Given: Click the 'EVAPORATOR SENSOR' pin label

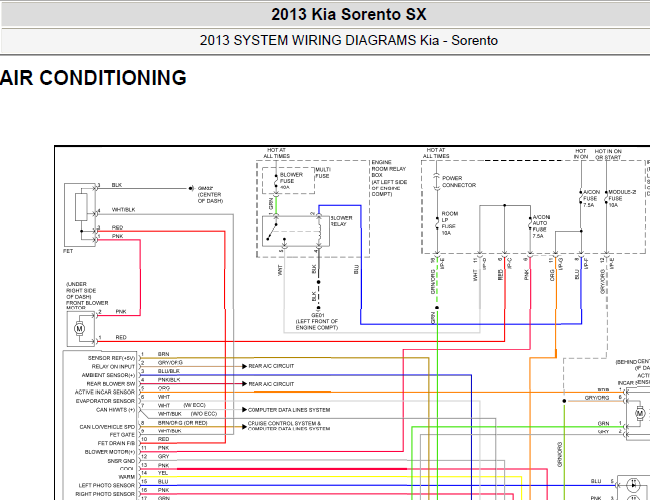Looking at the screenshot, I should pyautogui.click(x=105, y=401).
